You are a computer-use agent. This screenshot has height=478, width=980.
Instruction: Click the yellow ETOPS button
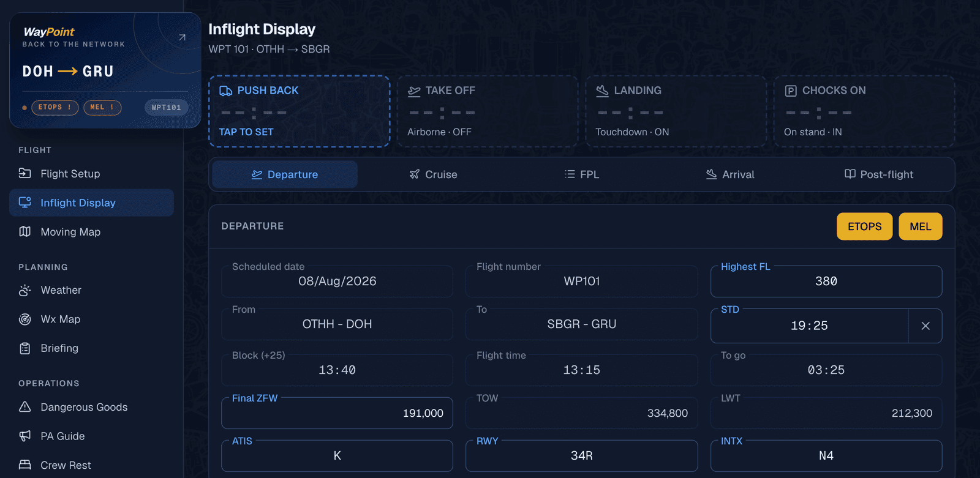(x=865, y=226)
